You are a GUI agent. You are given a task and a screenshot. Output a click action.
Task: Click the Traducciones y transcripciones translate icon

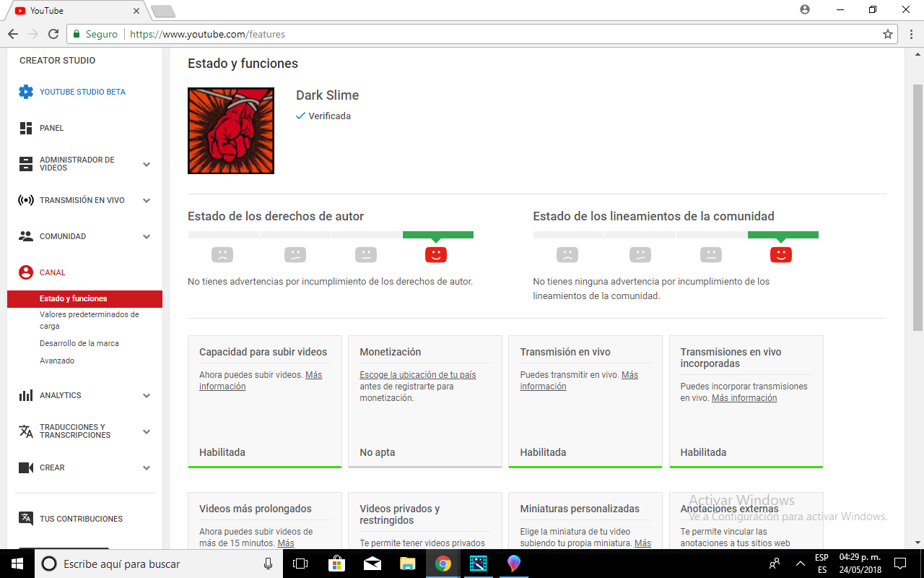26,431
